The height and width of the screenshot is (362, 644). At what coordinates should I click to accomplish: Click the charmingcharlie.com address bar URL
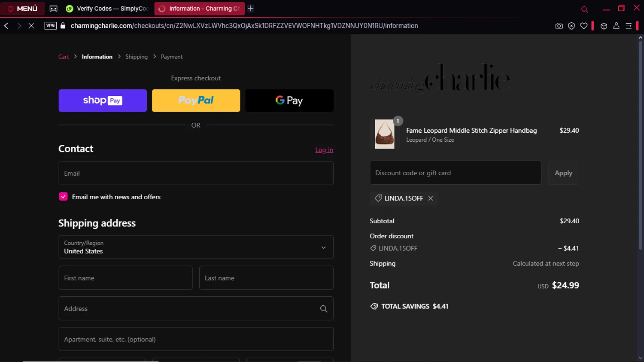[x=244, y=26]
